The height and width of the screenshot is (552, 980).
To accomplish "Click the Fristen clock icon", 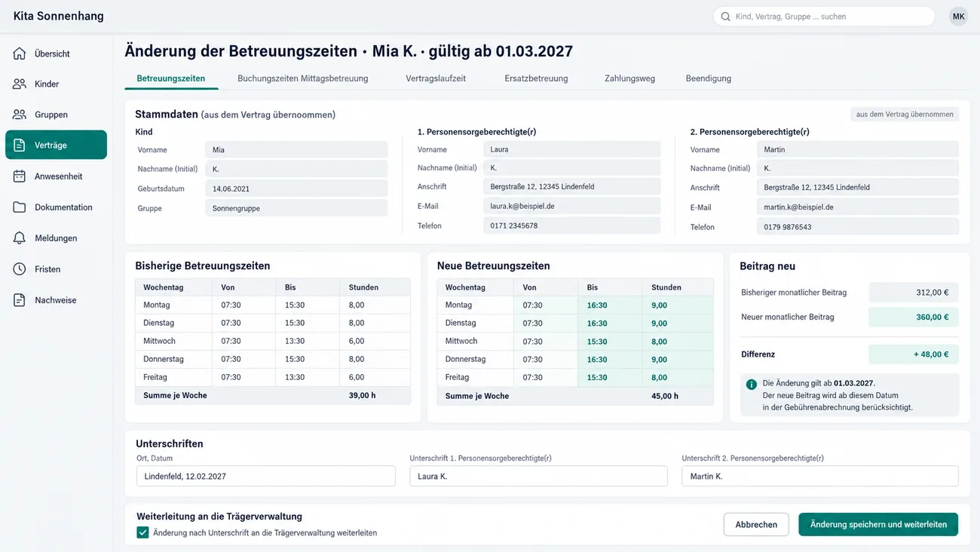I will 20,269.
